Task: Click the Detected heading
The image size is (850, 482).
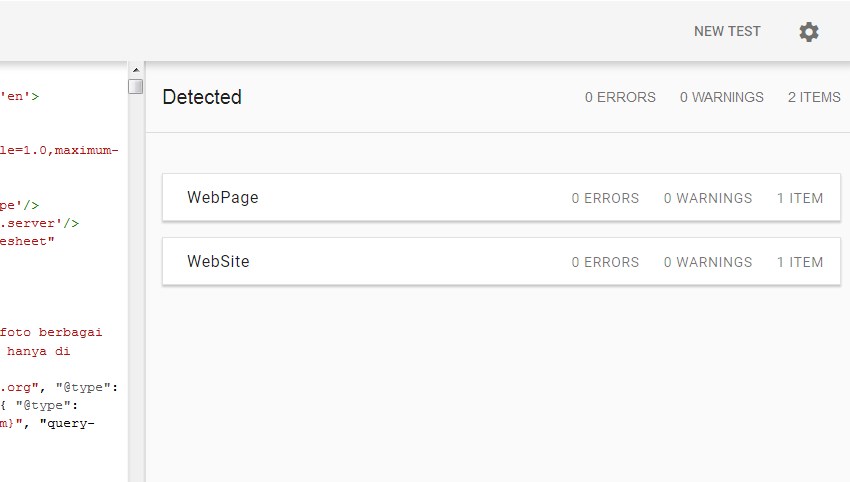Action: 202,97
